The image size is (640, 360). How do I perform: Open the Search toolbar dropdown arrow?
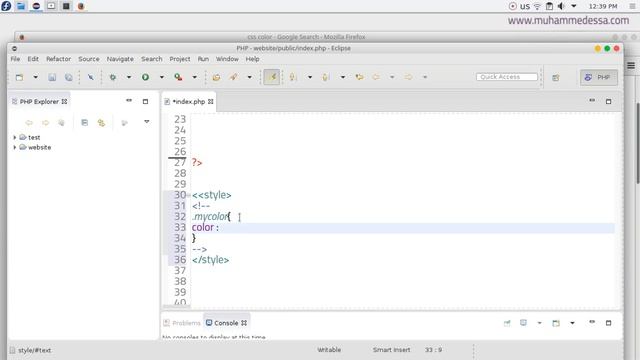point(249,77)
